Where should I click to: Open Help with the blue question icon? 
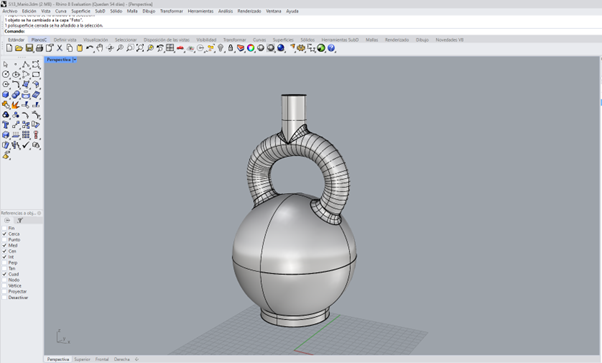click(x=331, y=48)
